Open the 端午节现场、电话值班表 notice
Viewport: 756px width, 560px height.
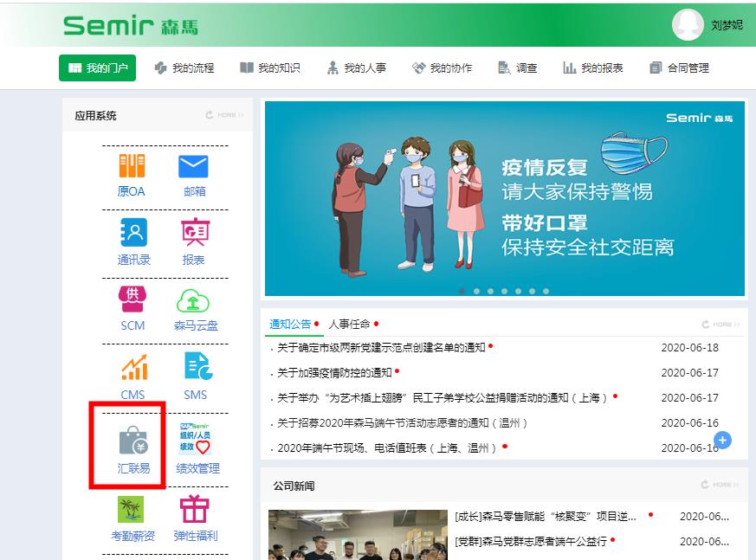click(x=387, y=447)
